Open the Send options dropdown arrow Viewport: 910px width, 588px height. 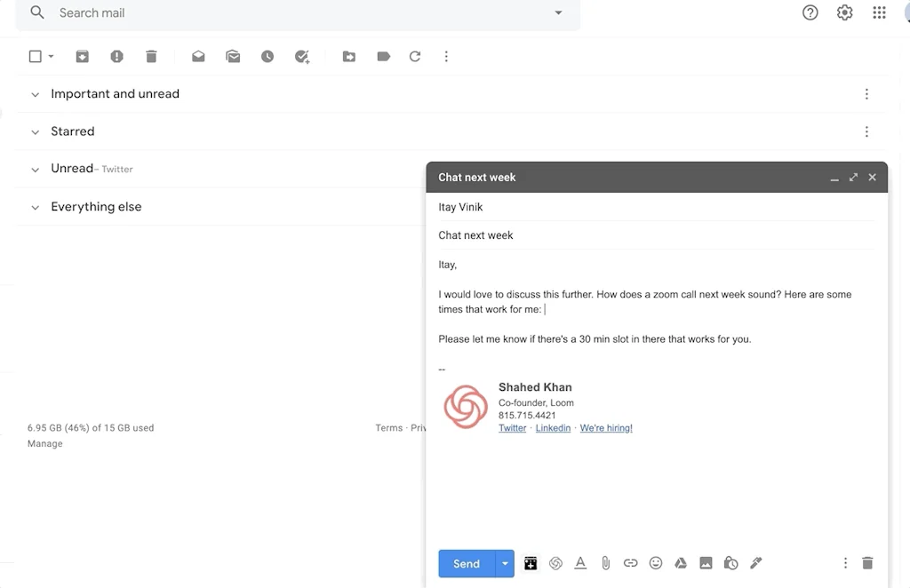click(504, 563)
